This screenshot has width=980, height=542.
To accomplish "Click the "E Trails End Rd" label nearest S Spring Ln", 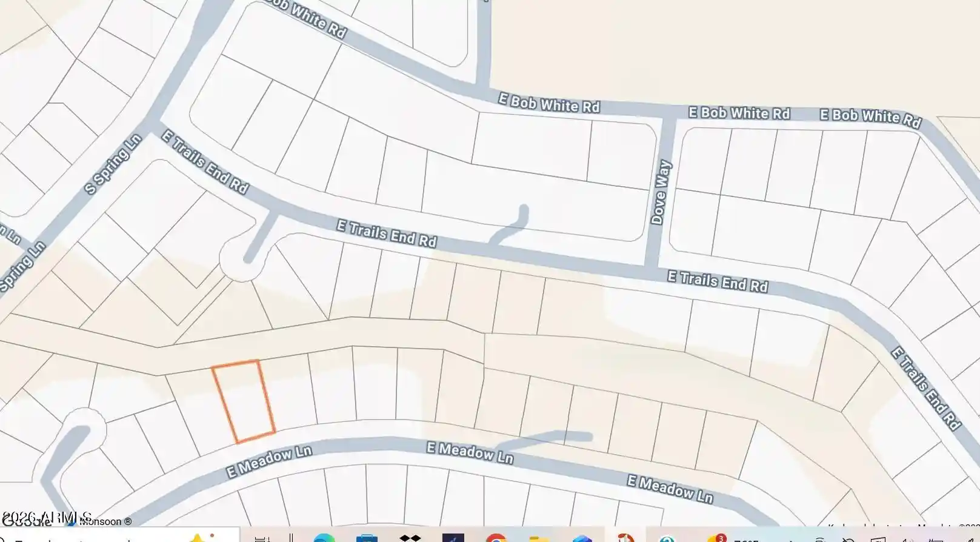I will coord(205,162).
